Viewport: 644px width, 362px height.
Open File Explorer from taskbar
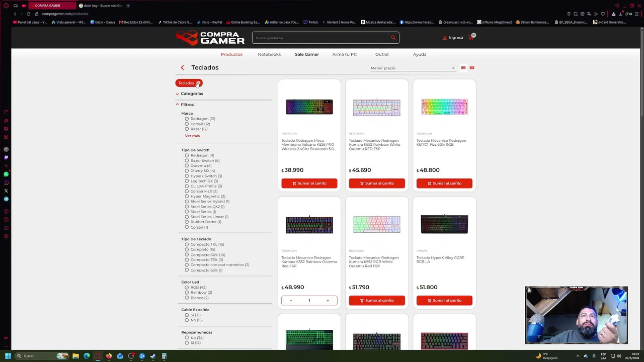tap(75, 356)
